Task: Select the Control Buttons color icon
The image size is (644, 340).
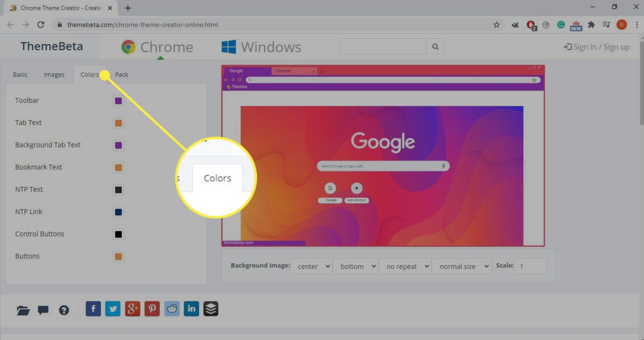Action: pos(119,234)
